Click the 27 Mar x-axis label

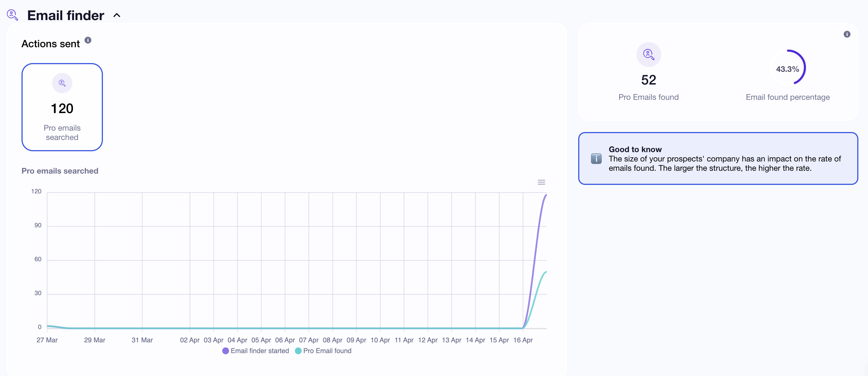(47, 340)
